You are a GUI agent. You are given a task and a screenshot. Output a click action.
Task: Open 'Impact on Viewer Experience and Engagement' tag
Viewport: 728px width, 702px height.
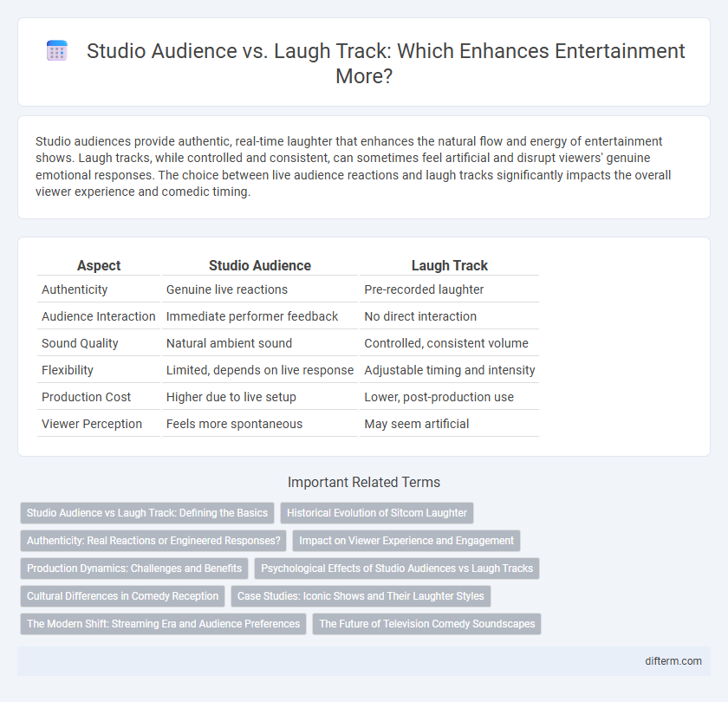(x=406, y=541)
